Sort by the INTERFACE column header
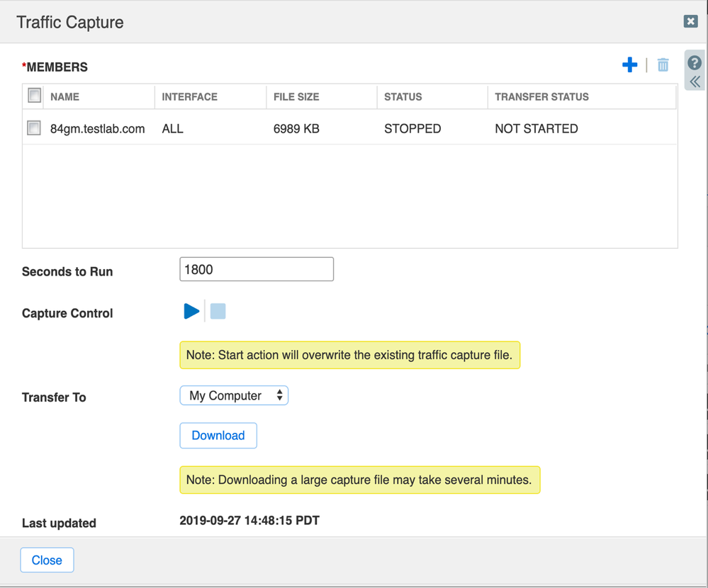Screen dimensions: 708x588 click(x=189, y=96)
